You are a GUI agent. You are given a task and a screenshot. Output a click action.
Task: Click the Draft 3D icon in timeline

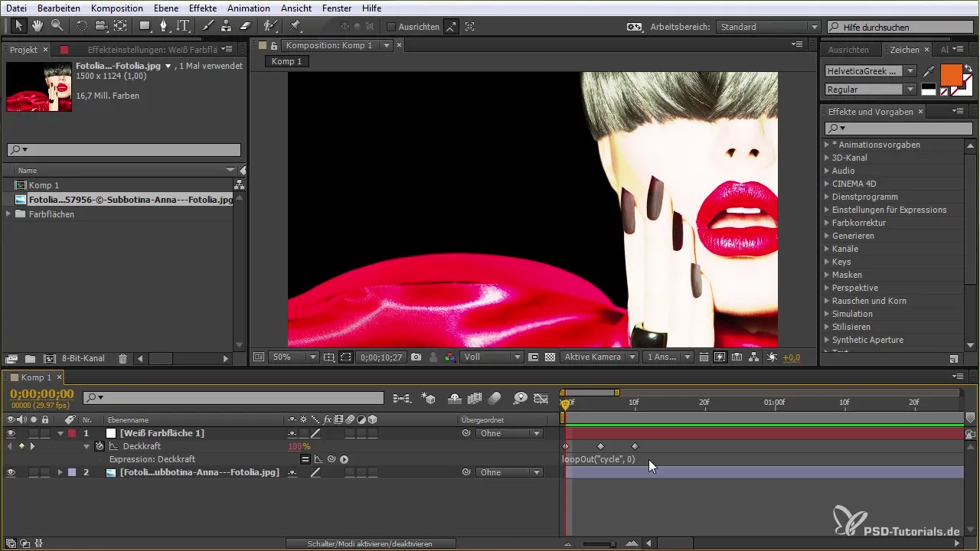click(429, 398)
